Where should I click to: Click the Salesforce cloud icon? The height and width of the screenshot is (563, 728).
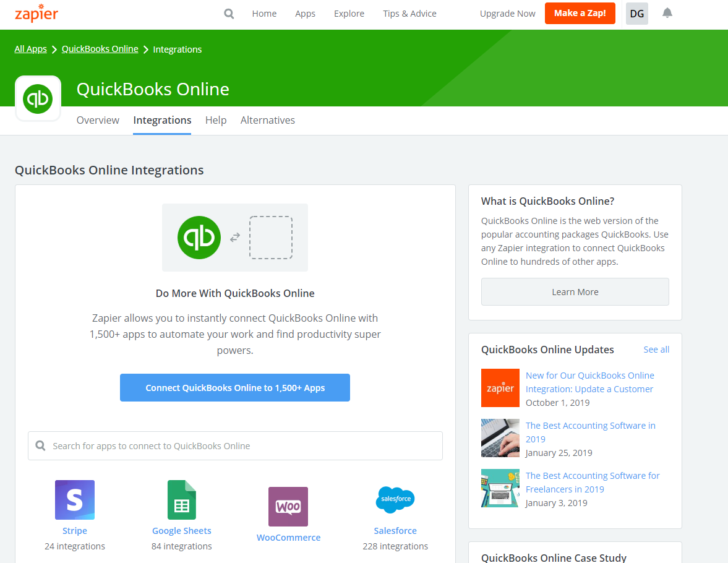(x=395, y=500)
